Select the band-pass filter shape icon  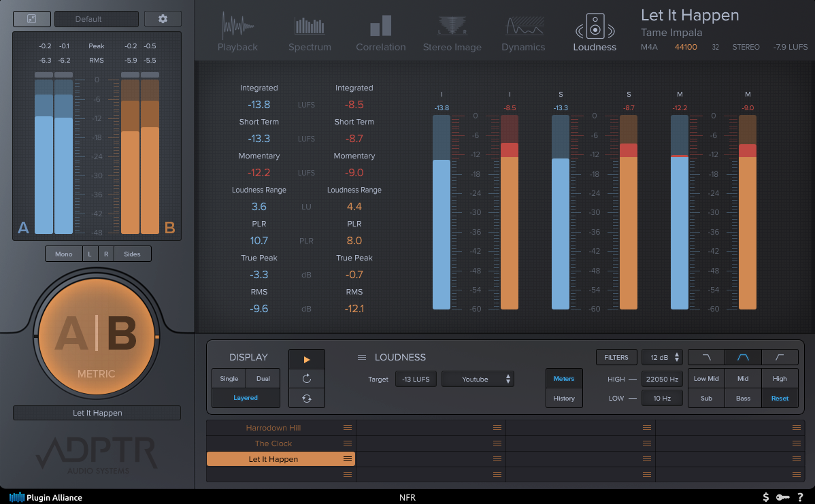744,357
